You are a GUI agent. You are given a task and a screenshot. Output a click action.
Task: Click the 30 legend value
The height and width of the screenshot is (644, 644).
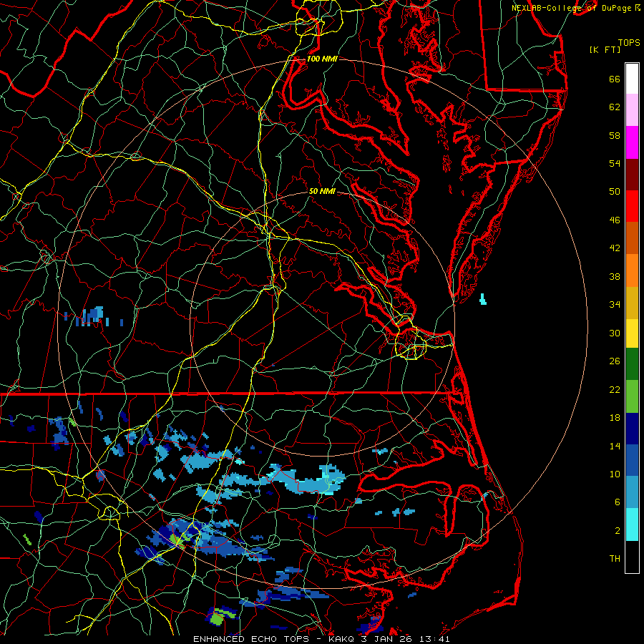click(615, 333)
